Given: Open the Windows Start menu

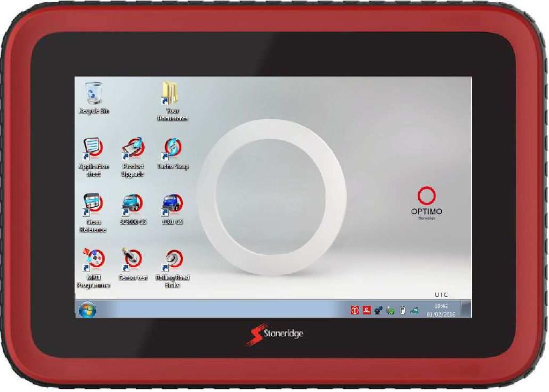Looking at the screenshot, I should coord(87,310).
